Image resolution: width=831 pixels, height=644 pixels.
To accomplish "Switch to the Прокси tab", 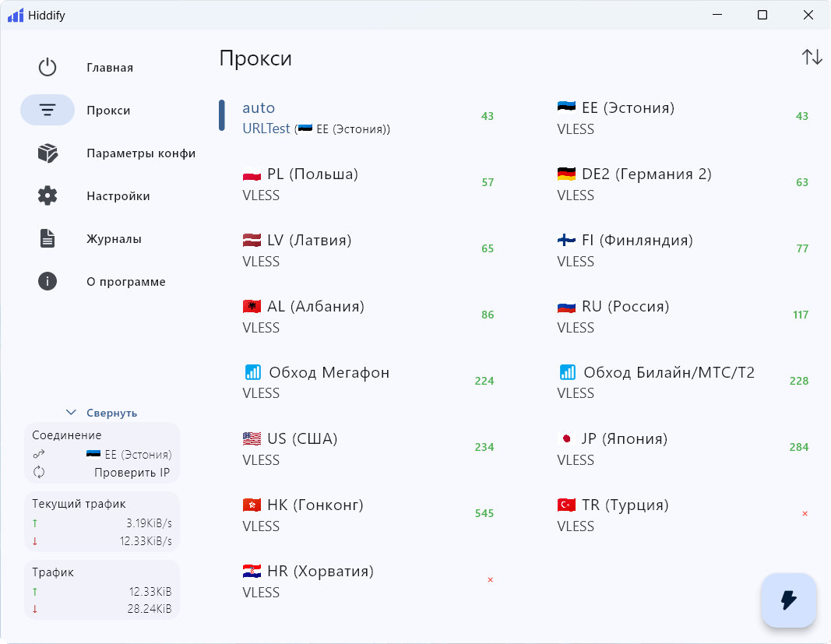I will [108, 111].
